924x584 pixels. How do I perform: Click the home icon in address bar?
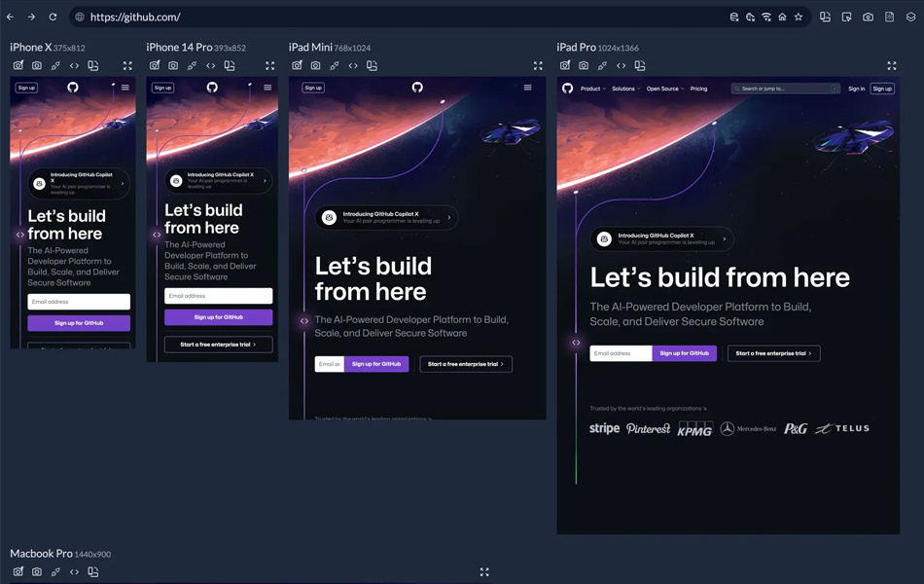pos(782,18)
